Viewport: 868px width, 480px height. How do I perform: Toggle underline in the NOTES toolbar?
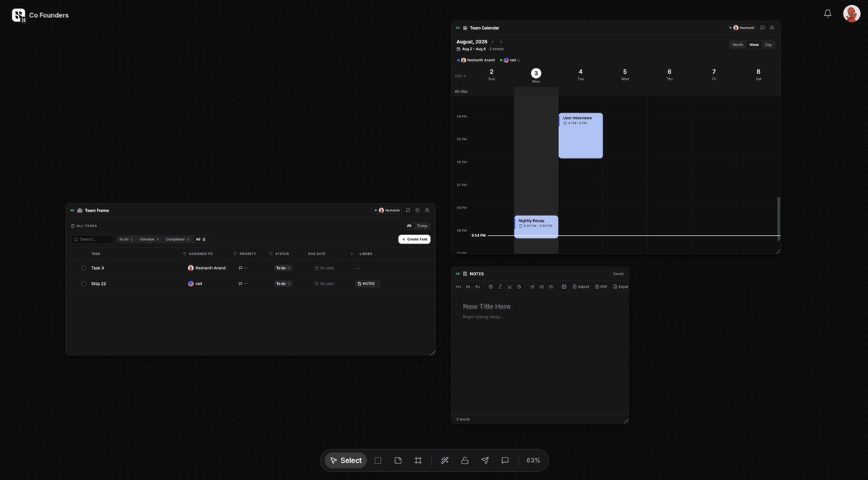pos(509,287)
